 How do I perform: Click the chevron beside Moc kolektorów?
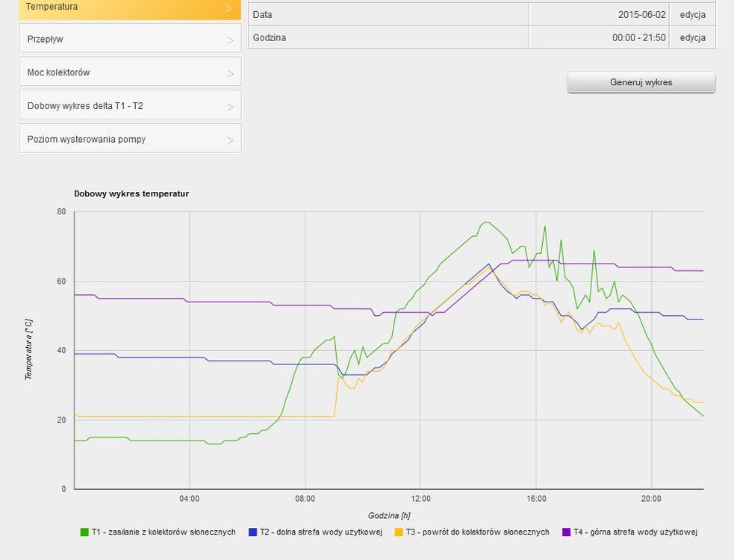pyautogui.click(x=230, y=73)
